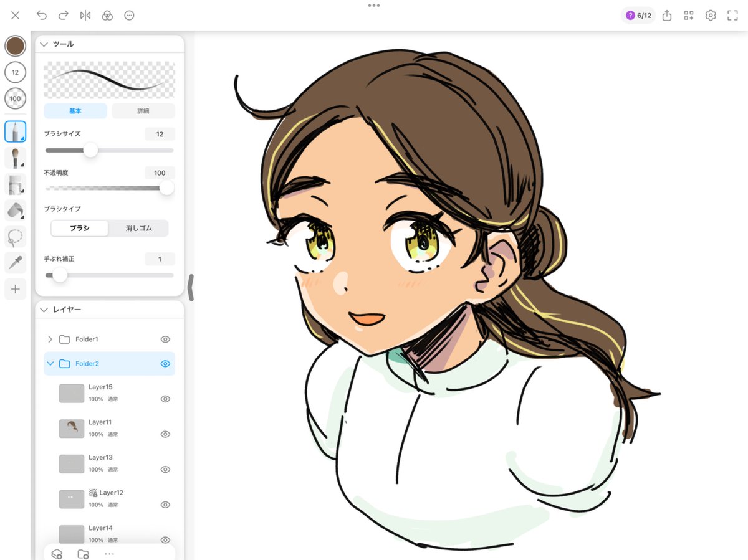The width and height of the screenshot is (748, 560).
Task: Hide Layer14 with its eye icon
Action: 165,540
